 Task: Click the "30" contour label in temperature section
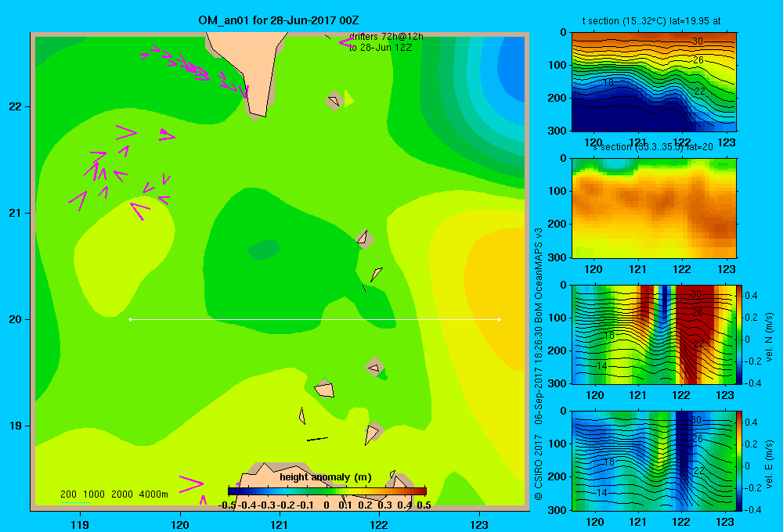click(x=697, y=41)
